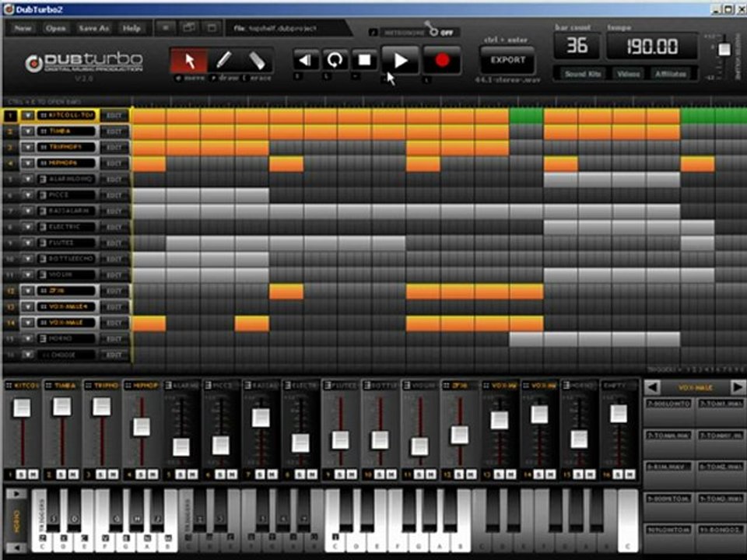Screen dimensions: 747x560
Task: Select the erase tool
Action: 257,61
